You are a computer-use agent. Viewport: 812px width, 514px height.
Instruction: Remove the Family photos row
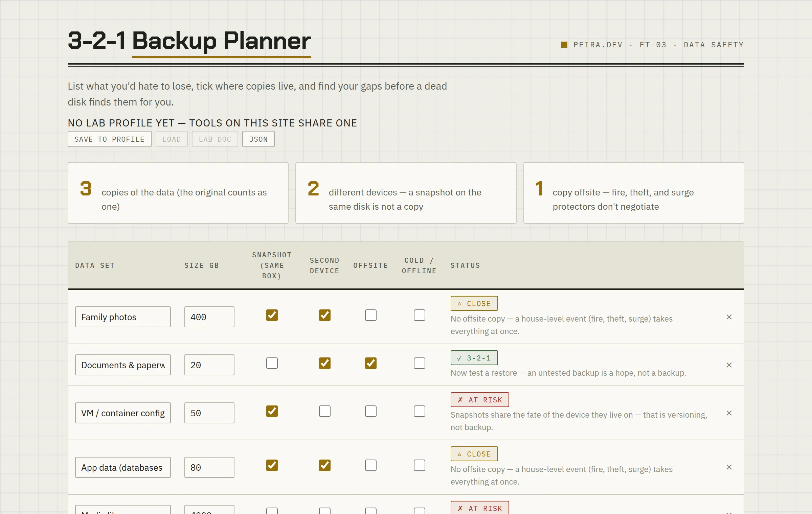(x=729, y=317)
